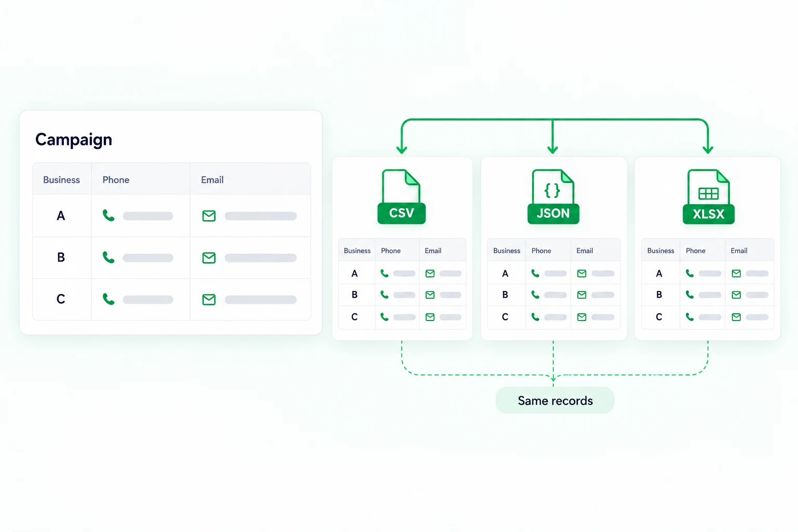Select business "B" in the Campaign table
The image size is (798, 532).
pyautogui.click(x=61, y=257)
